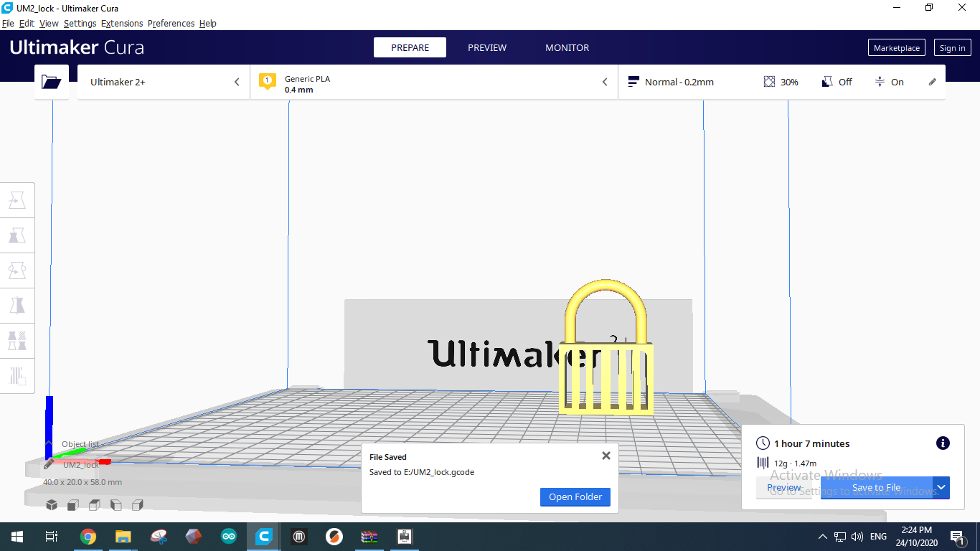Screen dimensions: 980x551
Task: Select the Scale tool in left toolbar
Action: 17,235
